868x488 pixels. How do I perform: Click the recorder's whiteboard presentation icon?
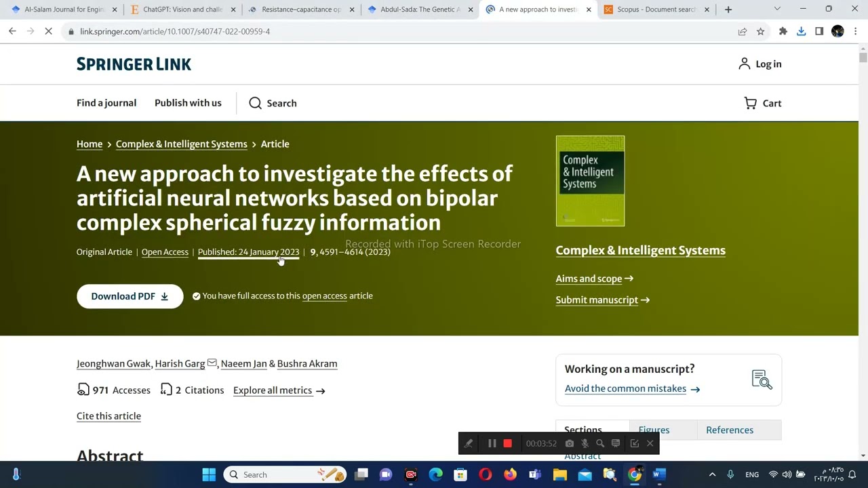pos(616,443)
